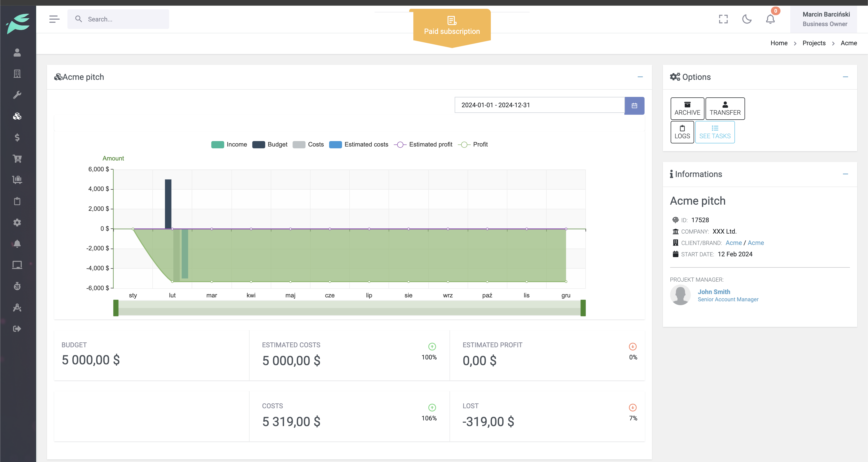Screen dimensions: 868x462
Task: Toggle dark mode moon icon
Action: [747, 19]
